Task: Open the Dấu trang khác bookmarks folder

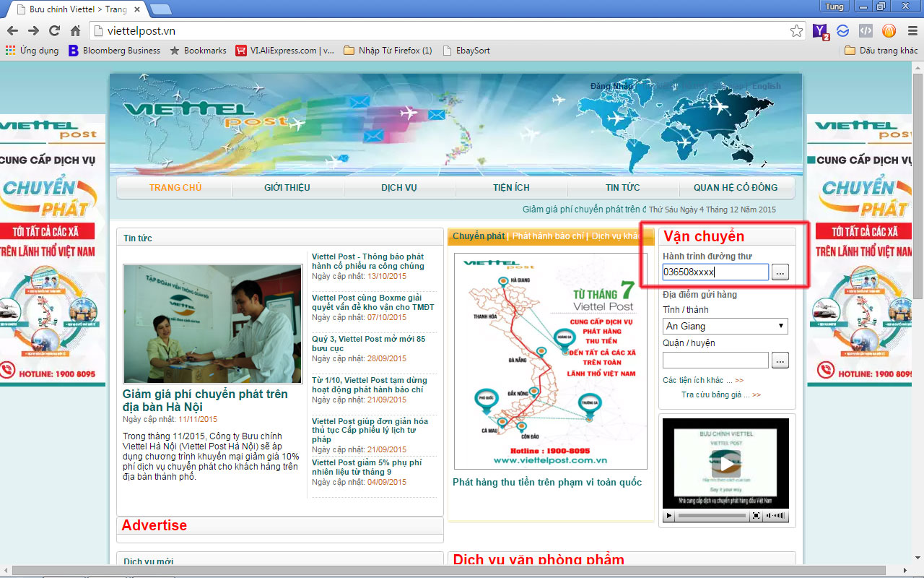Action: [x=881, y=51]
